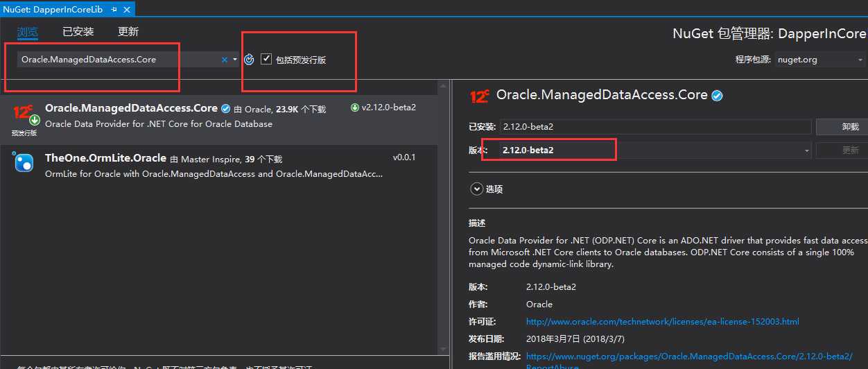This screenshot has height=369, width=868.
Task: Expand the 选项 options section
Action: [476, 189]
